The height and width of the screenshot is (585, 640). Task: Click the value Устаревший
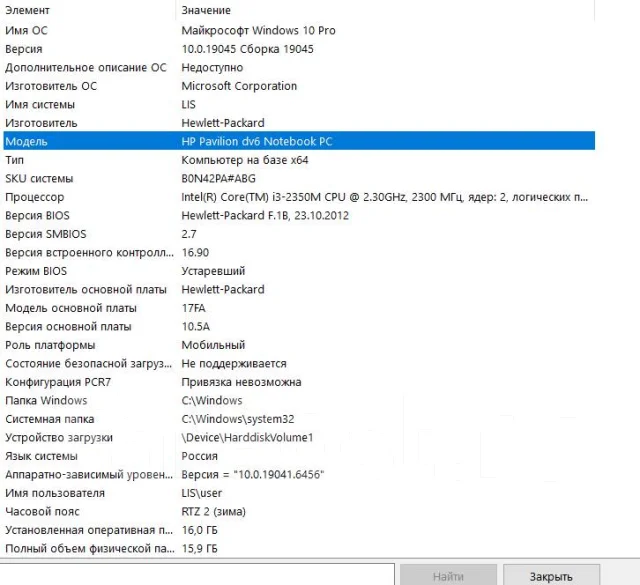pyautogui.click(x=213, y=271)
